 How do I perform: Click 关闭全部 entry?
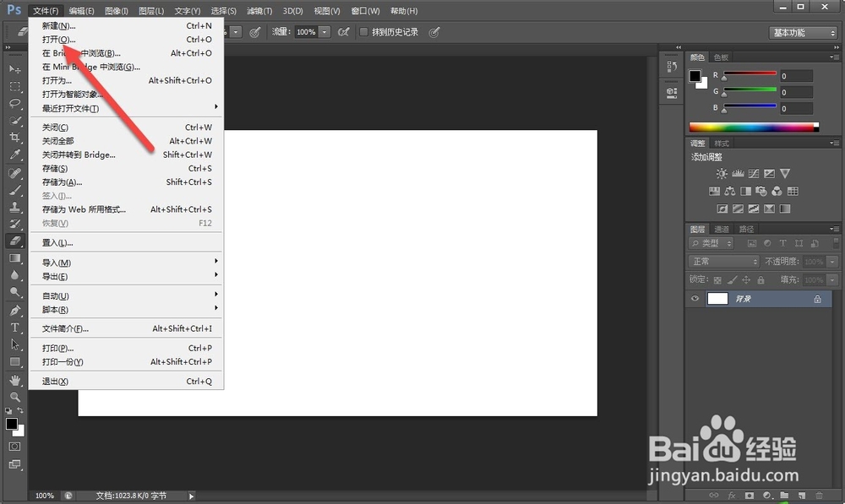[x=127, y=141]
